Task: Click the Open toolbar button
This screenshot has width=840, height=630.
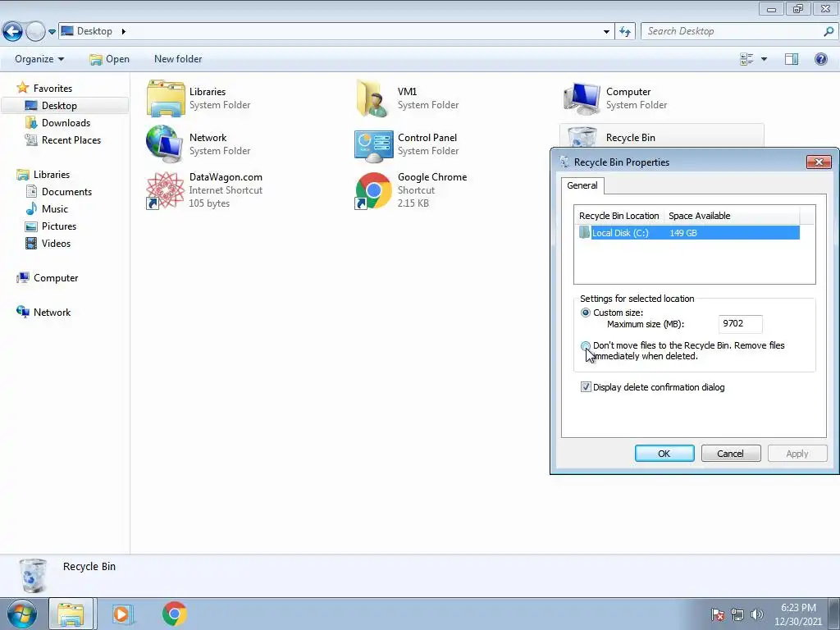Action: (x=109, y=59)
